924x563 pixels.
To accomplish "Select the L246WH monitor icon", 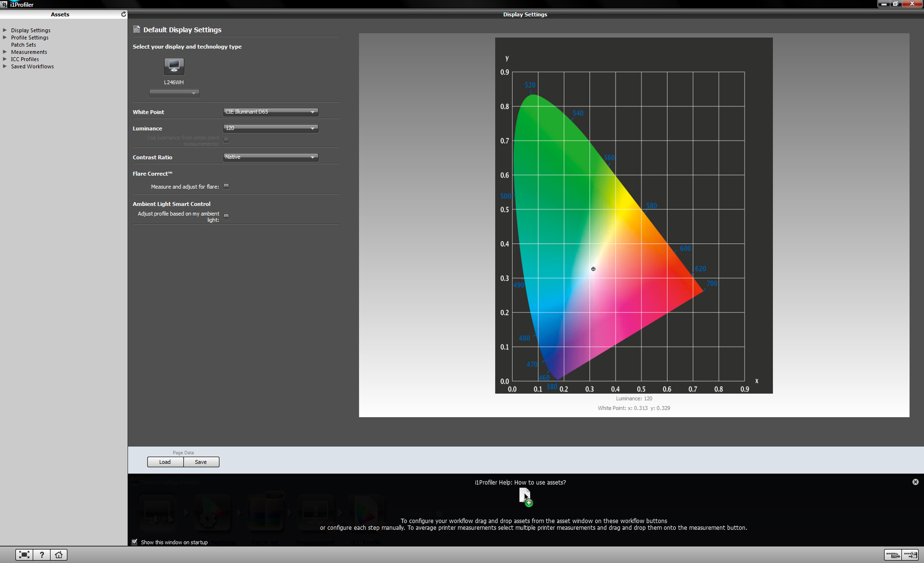I will (174, 66).
